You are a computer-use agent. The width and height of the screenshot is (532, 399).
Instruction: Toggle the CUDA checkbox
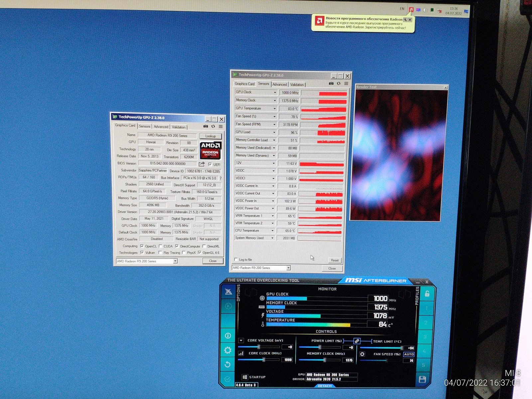tap(160, 246)
